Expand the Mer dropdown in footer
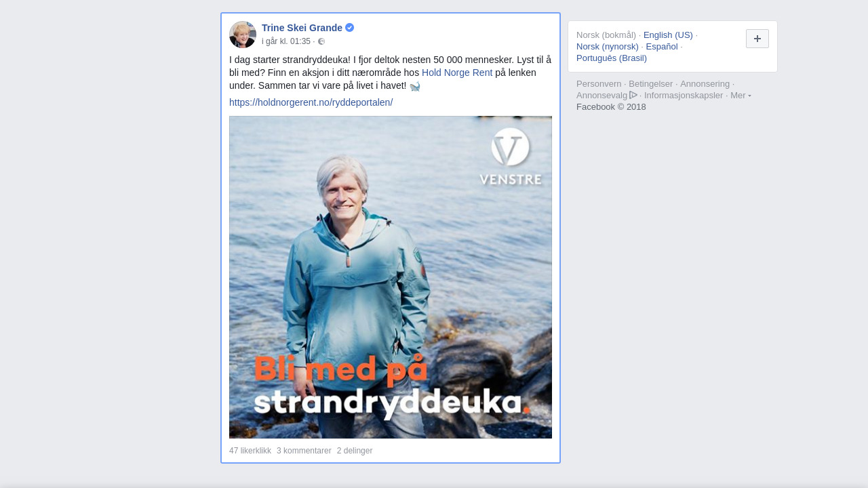This screenshot has width=868, height=488. (741, 95)
